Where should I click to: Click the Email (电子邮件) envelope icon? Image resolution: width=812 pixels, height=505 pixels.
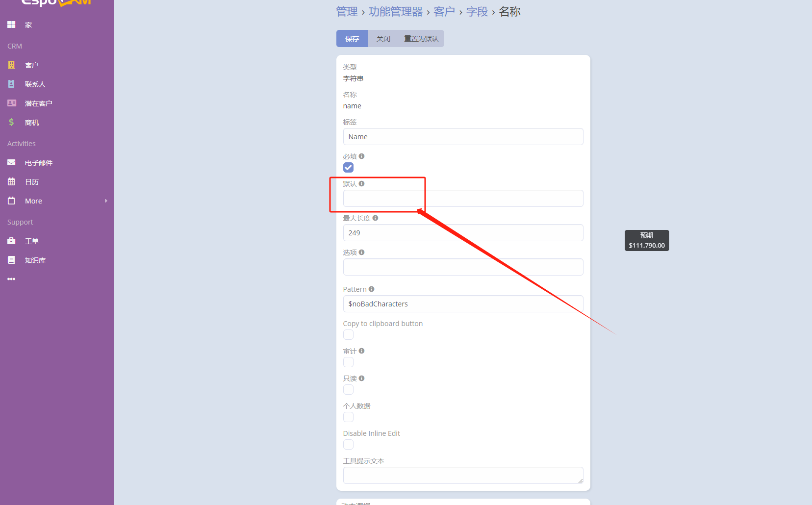point(11,162)
